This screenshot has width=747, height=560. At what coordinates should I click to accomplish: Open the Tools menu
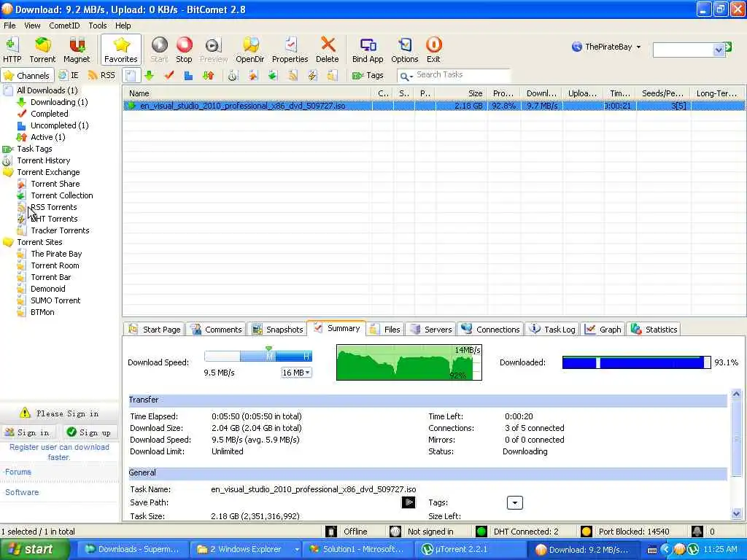(x=97, y=26)
